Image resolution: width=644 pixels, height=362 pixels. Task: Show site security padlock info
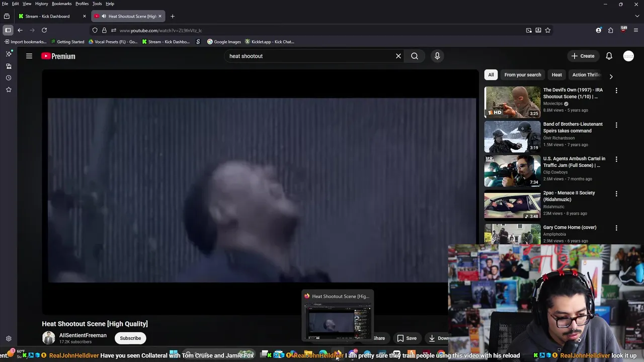104,30
